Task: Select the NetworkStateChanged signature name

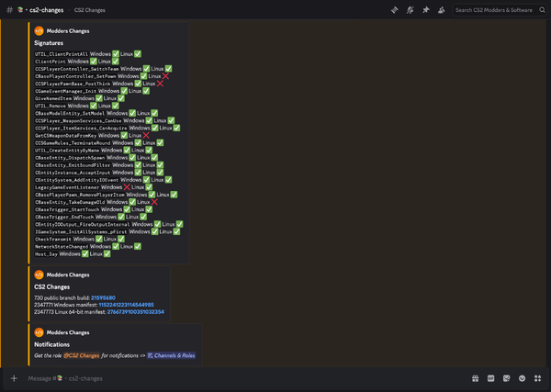Action: 62,247
